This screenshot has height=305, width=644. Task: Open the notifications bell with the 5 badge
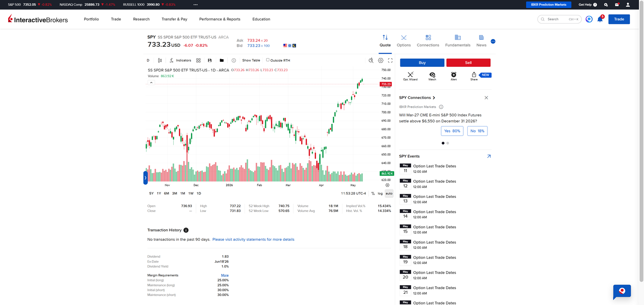click(600, 19)
